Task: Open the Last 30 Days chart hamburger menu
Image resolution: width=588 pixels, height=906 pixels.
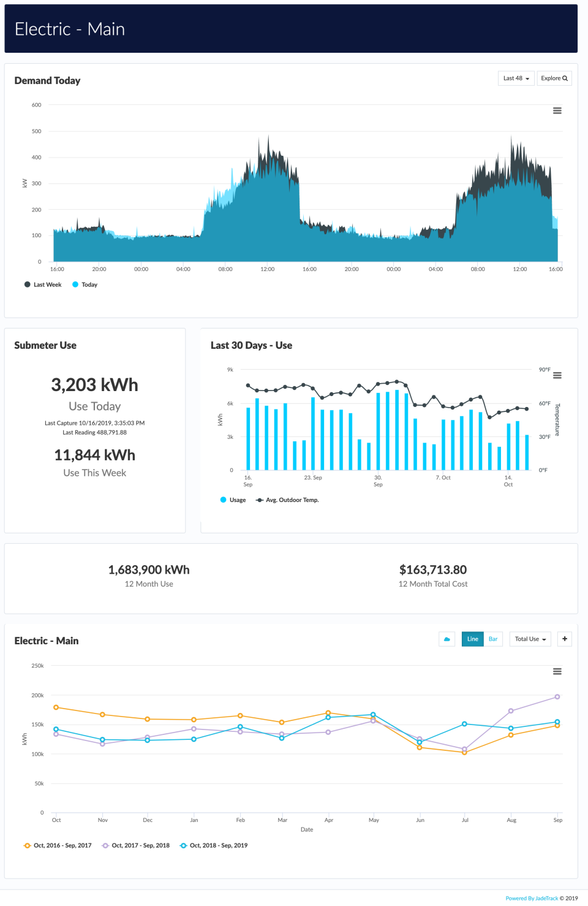Action: pos(557,376)
